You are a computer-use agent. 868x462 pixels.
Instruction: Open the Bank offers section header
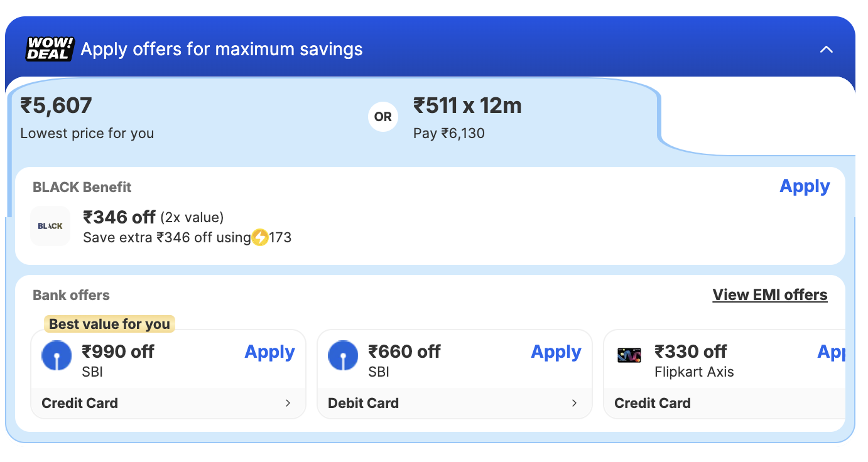tap(71, 295)
